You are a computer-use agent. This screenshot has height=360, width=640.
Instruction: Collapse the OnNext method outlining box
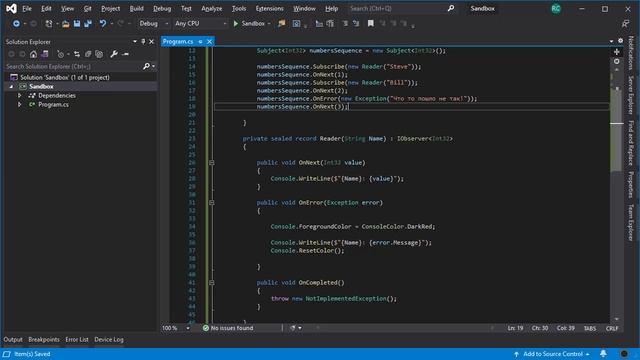(211, 162)
